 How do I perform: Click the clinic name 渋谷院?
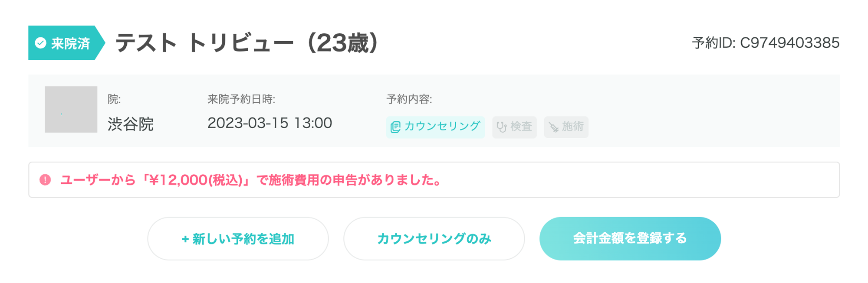coord(131,124)
